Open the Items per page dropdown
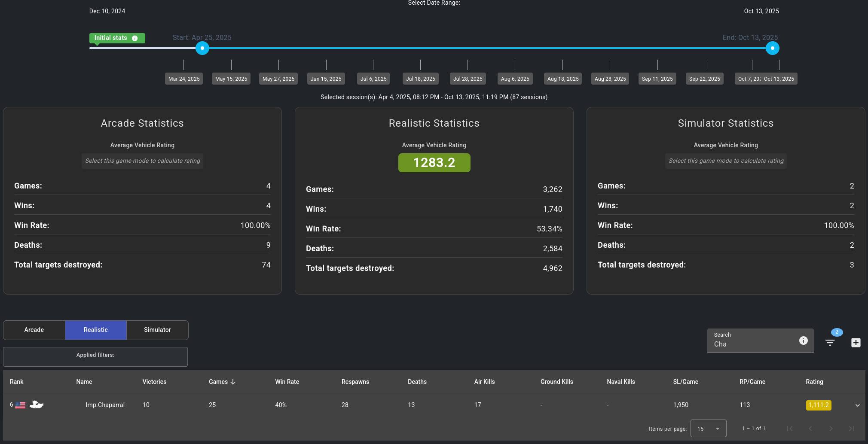This screenshot has height=444, width=868. click(x=708, y=429)
